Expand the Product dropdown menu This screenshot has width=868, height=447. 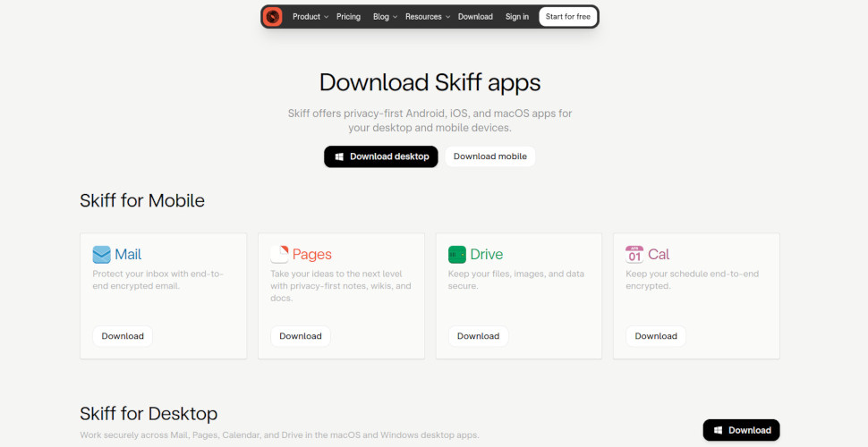tap(310, 17)
